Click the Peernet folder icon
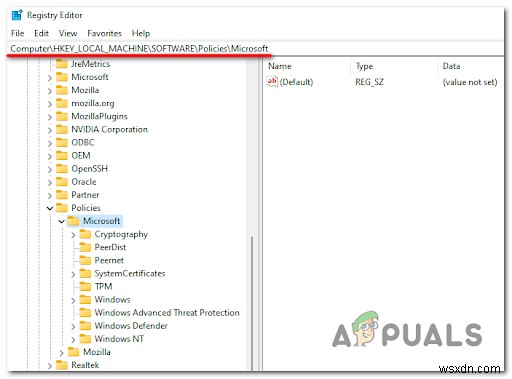Image resolution: width=512 pixels, height=379 pixels. (85, 260)
